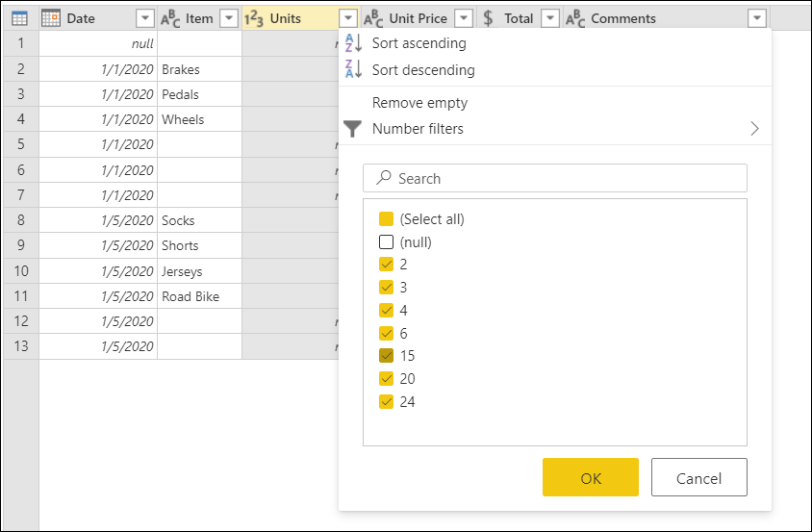Uncheck the value 3 checkbox
Image resolution: width=812 pixels, height=532 pixels.
point(387,287)
